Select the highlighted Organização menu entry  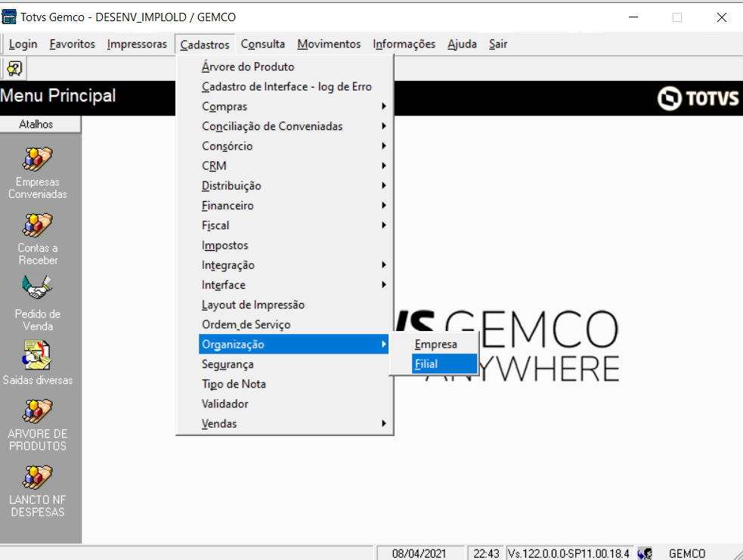pyautogui.click(x=294, y=345)
